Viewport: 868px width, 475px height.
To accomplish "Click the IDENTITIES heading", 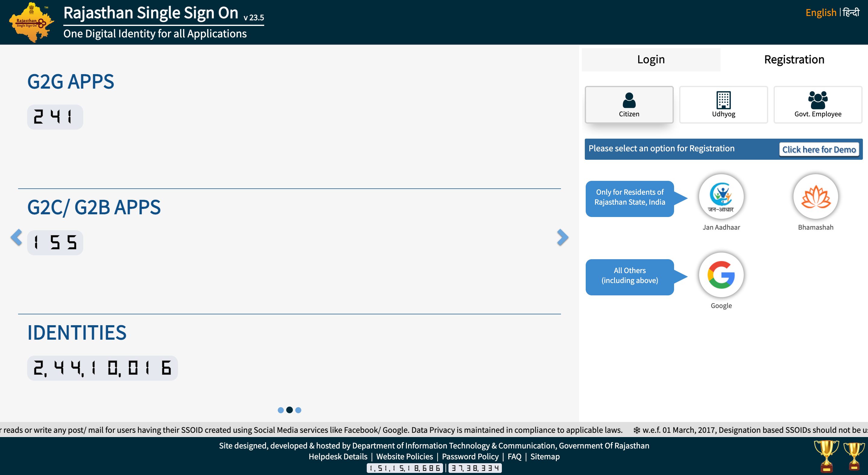I will [x=77, y=333].
